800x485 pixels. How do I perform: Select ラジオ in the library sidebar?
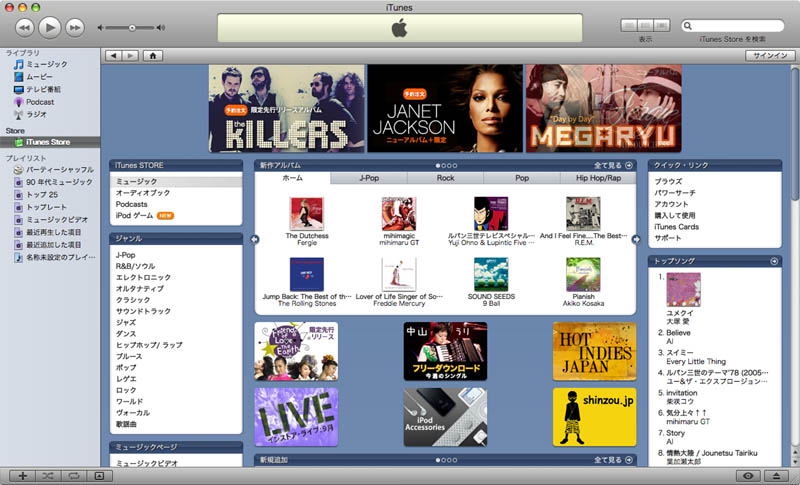(36, 114)
